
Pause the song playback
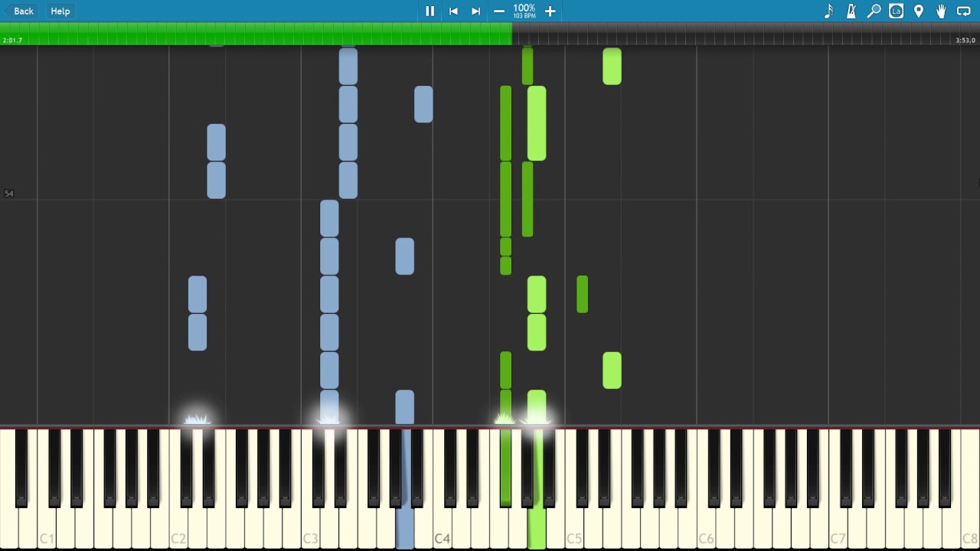point(430,11)
